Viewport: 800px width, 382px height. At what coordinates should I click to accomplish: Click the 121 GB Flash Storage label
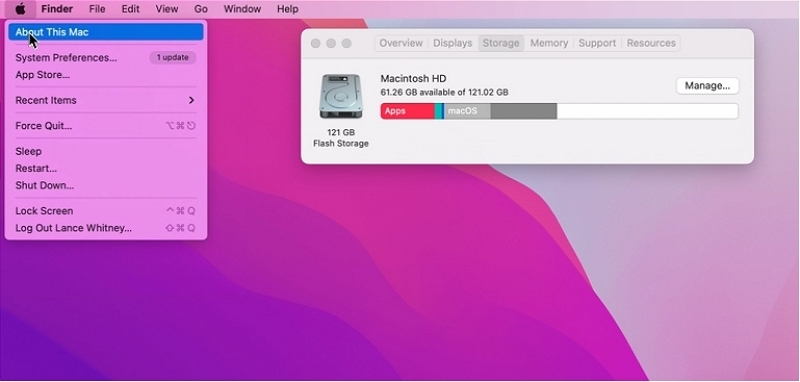pyautogui.click(x=341, y=138)
